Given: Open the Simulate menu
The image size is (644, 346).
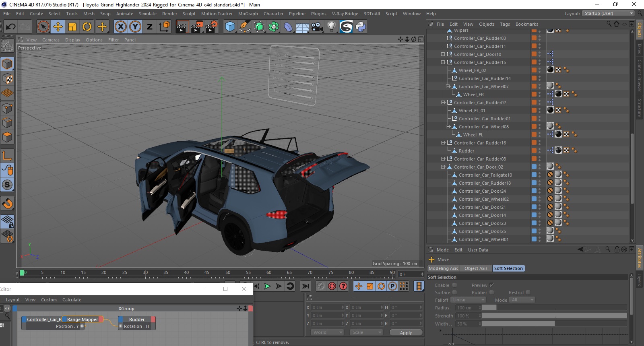Looking at the screenshot, I should [148, 14].
